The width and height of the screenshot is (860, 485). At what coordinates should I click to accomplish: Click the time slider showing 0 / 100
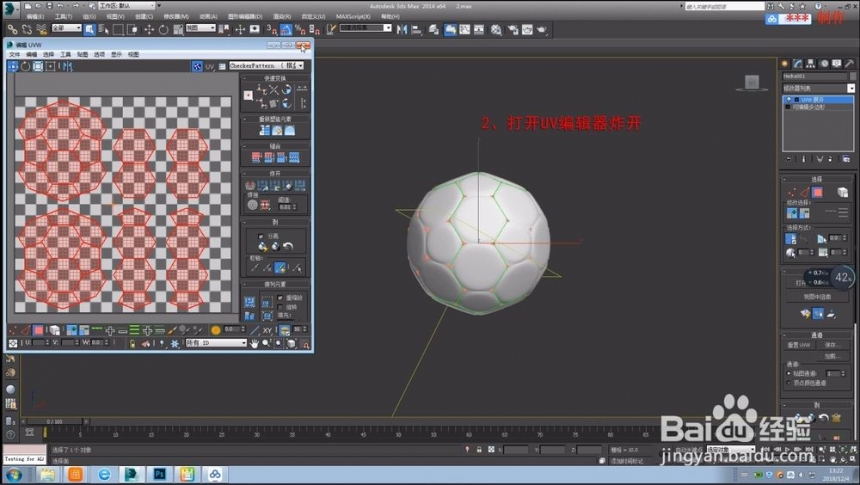click(x=54, y=421)
